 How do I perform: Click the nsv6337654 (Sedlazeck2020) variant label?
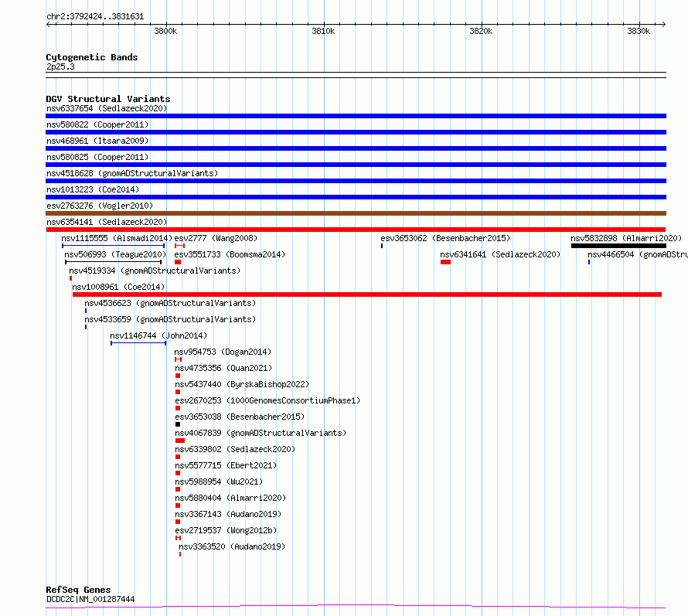tap(107, 108)
